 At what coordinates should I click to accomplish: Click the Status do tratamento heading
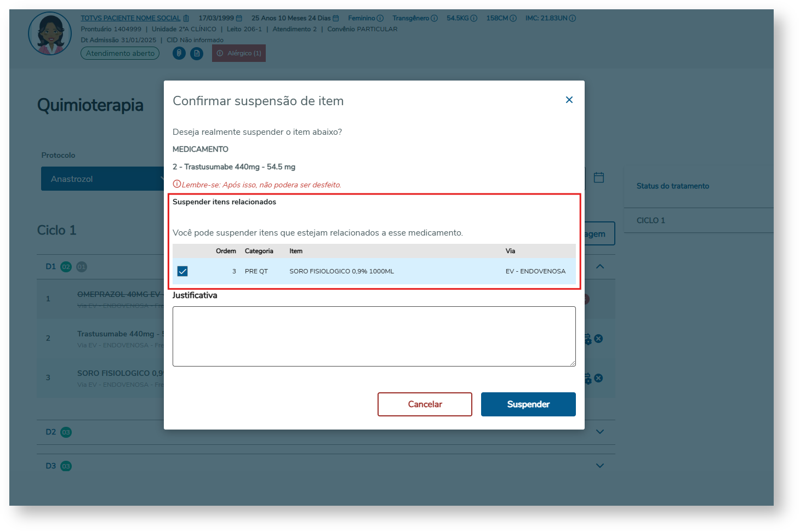(x=673, y=186)
